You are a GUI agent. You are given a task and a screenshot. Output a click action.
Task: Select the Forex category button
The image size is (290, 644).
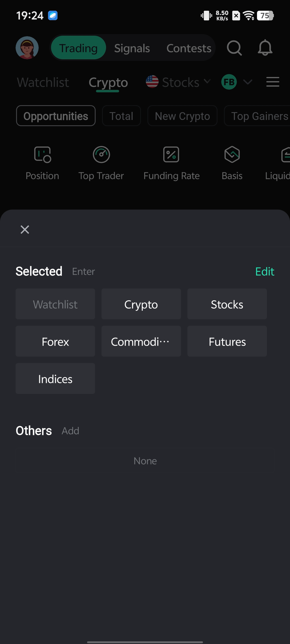point(55,341)
